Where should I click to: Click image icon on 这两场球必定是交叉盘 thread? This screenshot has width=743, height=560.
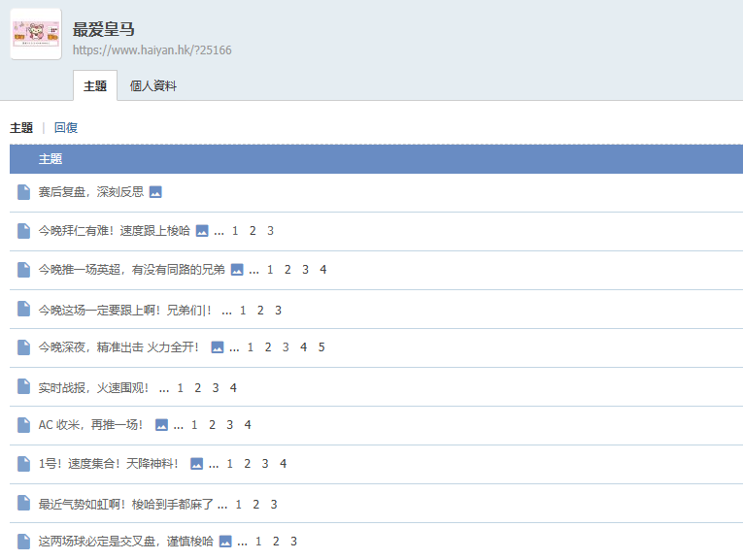pos(225,542)
